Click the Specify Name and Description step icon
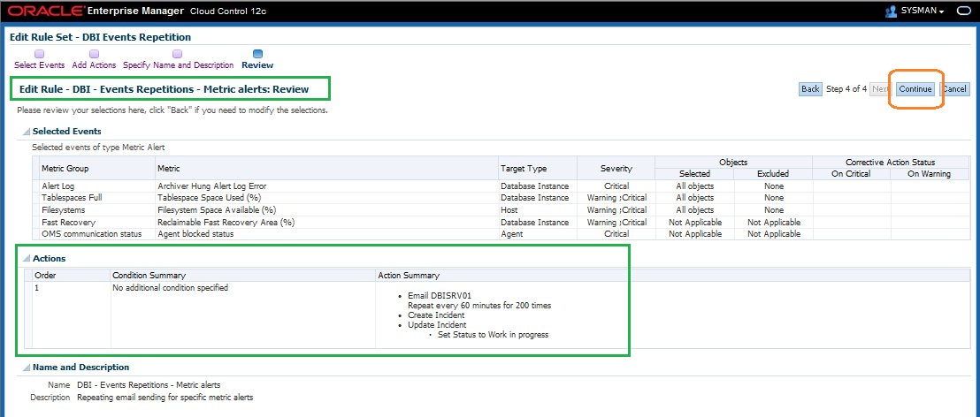The height and width of the screenshot is (417, 980). (x=178, y=54)
